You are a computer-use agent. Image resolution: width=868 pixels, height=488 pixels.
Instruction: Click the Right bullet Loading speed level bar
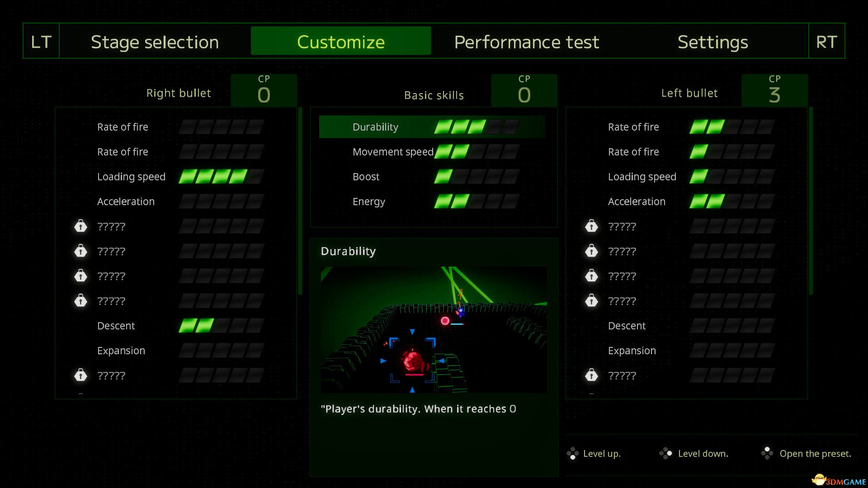click(x=221, y=177)
